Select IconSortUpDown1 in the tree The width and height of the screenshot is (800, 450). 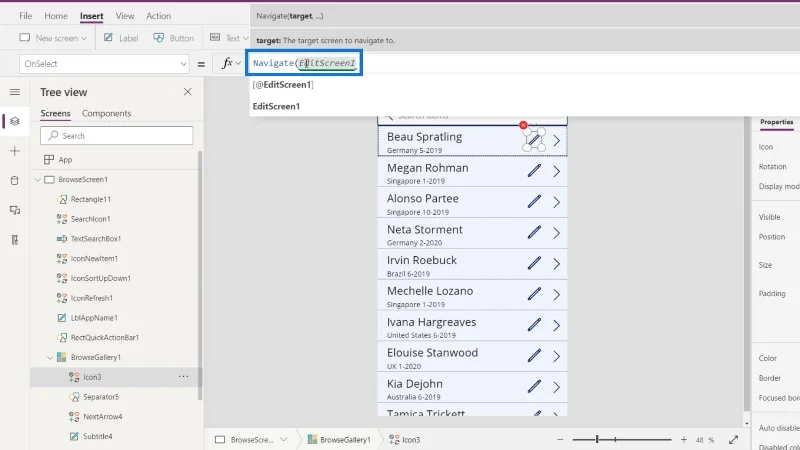pyautogui.click(x=101, y=279)
